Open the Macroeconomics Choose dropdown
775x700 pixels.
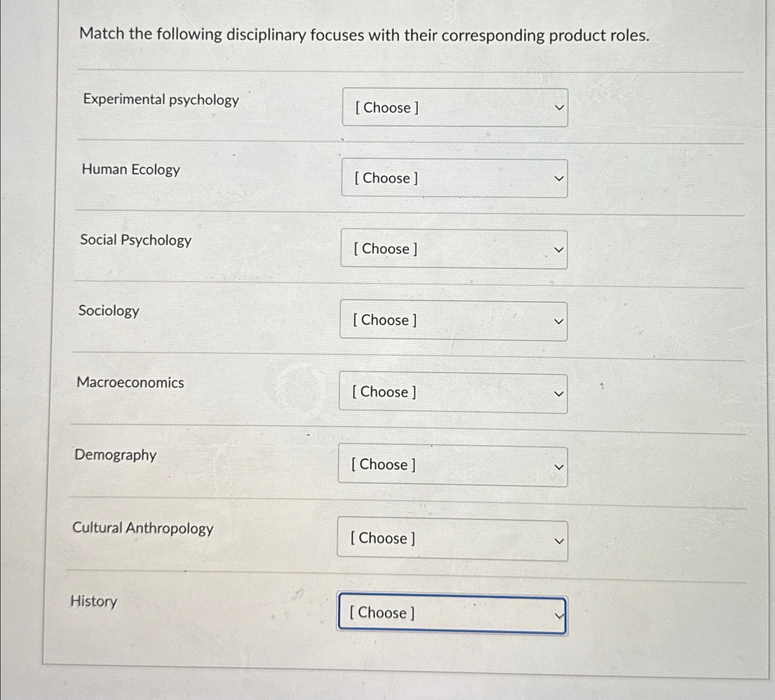[454, 392]
